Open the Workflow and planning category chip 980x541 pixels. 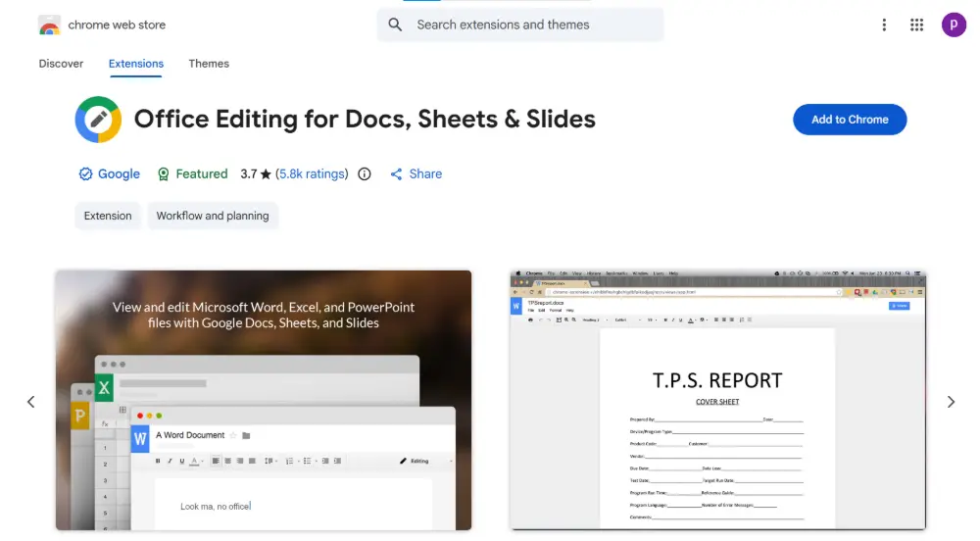[x=213, y=217]
